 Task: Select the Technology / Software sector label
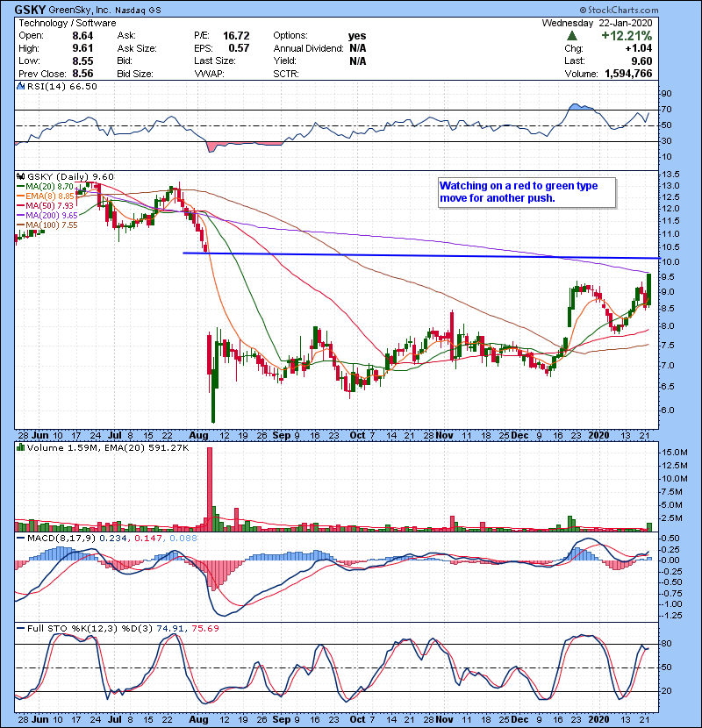[68, 23]
